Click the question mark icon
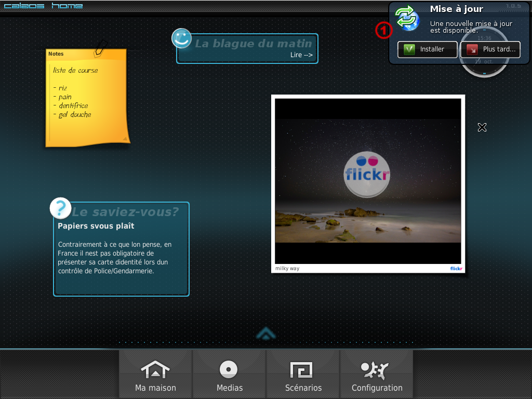The height and width of the screenshot is (399, 532). tap(60, 208)
